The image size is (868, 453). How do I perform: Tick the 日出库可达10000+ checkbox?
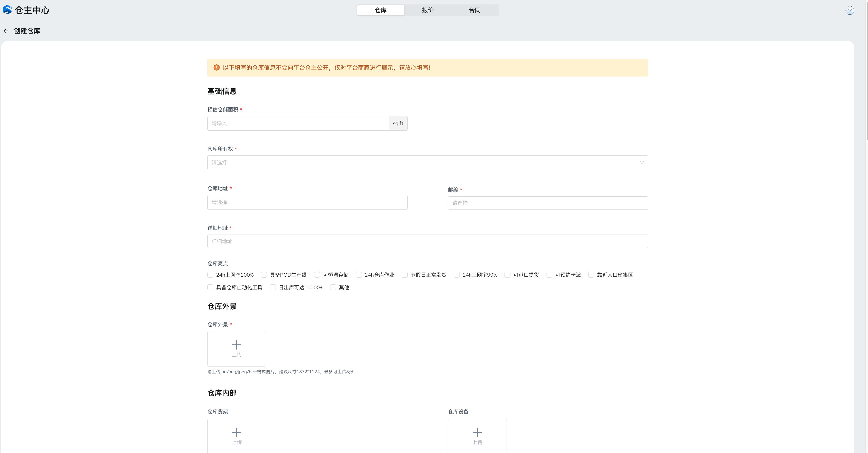(x=273, y=287)
